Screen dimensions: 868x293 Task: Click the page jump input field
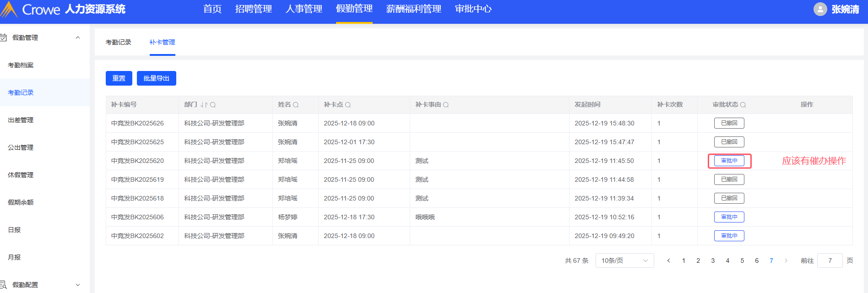pyautogui.click(x=830, y=260)
